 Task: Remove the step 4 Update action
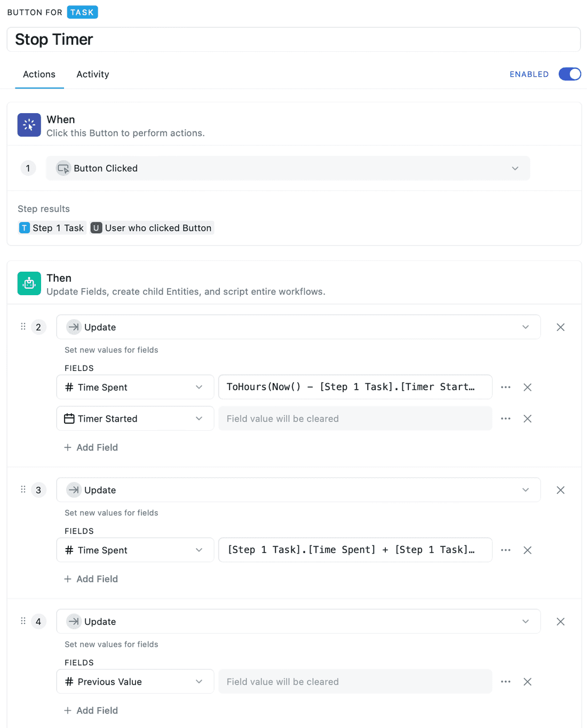click(x=560, y=621)
